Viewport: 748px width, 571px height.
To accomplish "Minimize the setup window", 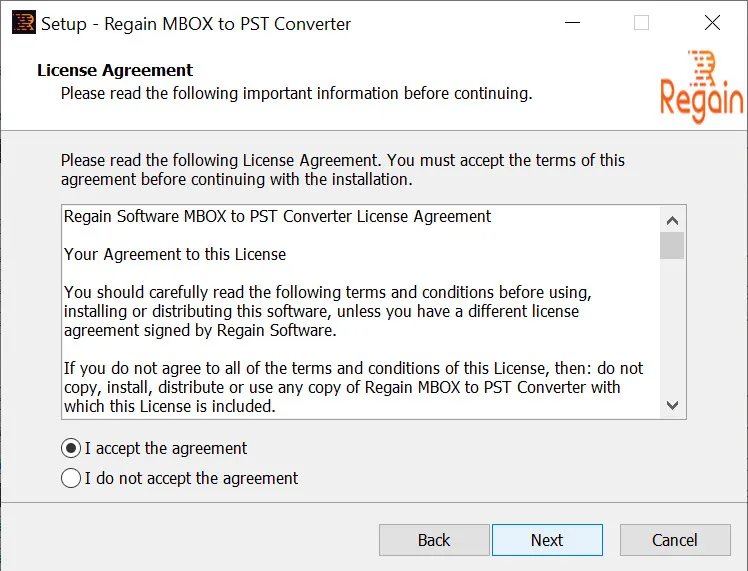I will (572, 22).
